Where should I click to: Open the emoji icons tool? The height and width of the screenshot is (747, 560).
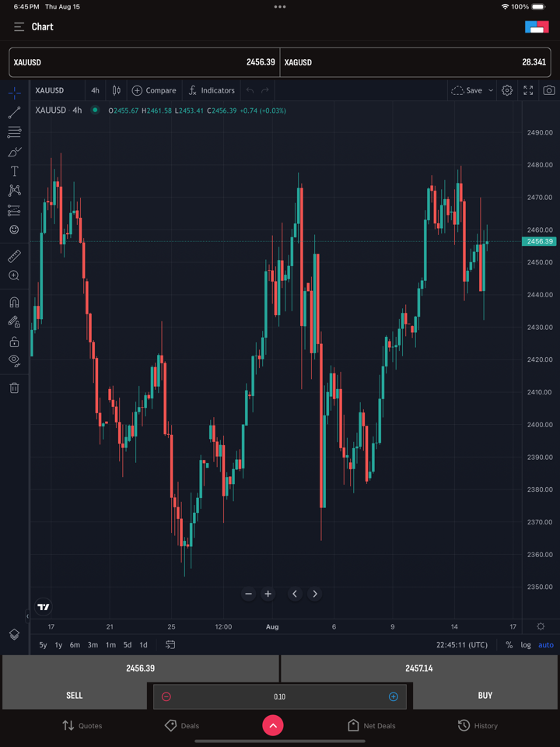[14, 230]
